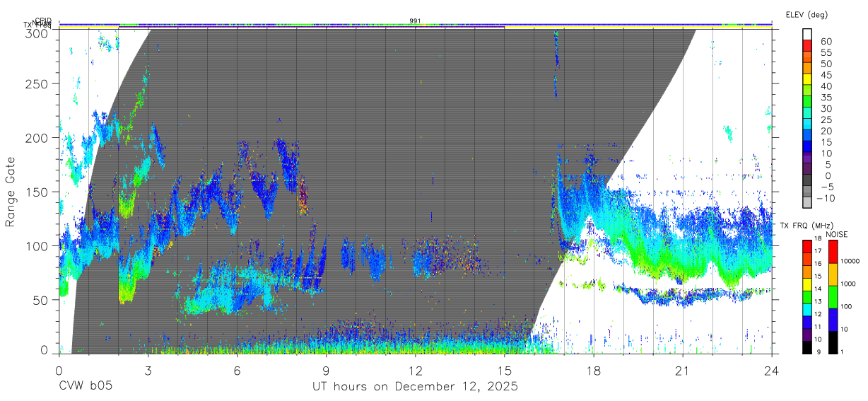
Task: Click the "10000" NOISE legend label
Action: (x=850, y=261)
